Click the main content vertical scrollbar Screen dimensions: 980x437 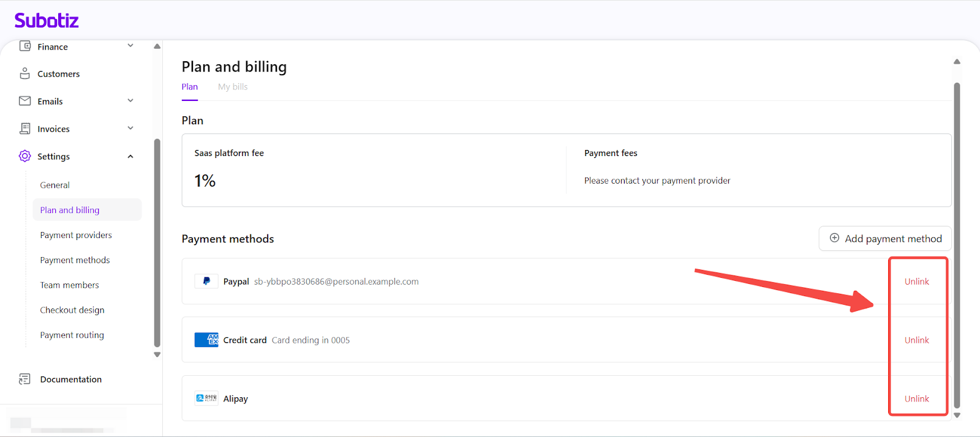pyautogui.click(x=957, y=245)
